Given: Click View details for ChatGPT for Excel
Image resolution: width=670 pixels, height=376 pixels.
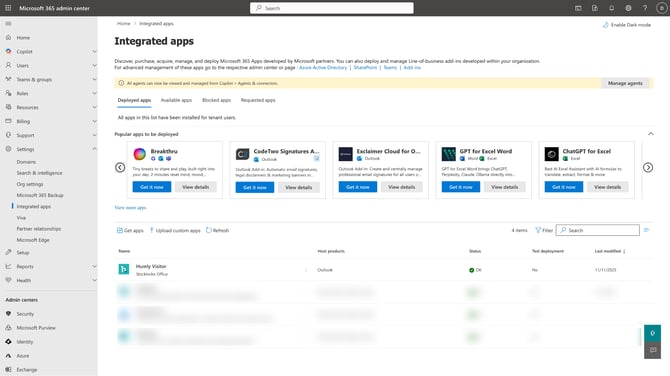Looking at the screenshot, I should coord(607,187).
